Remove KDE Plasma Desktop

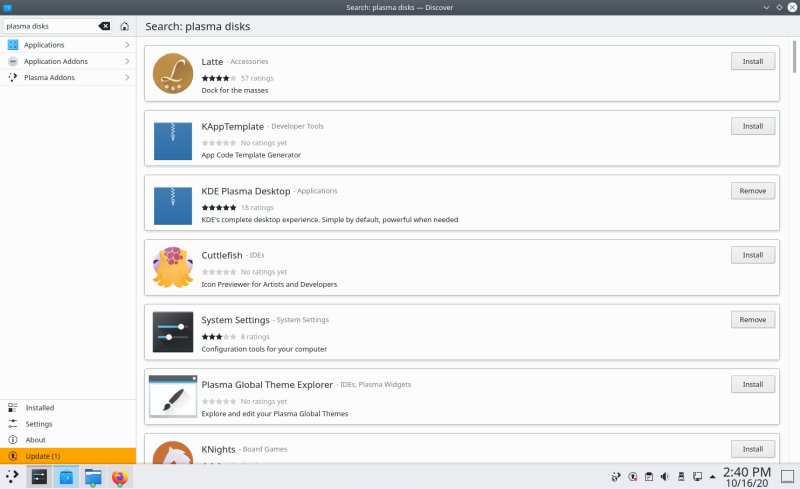pyautogui.click(x=753, y=190)
